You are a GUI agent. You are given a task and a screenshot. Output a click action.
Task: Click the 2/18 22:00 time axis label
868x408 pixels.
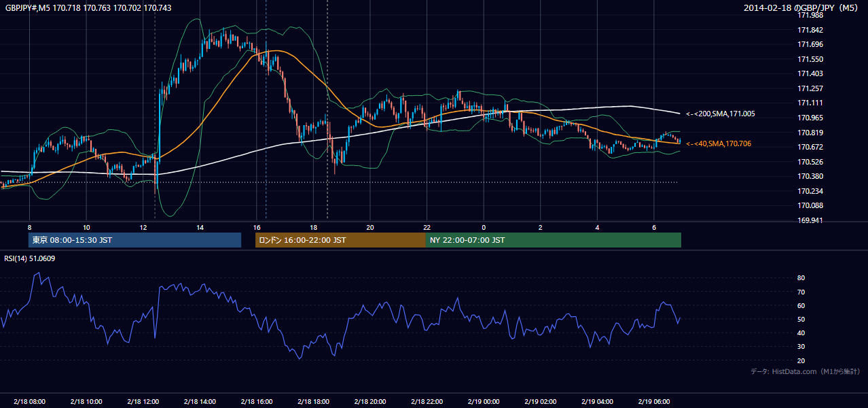point(427,402)
